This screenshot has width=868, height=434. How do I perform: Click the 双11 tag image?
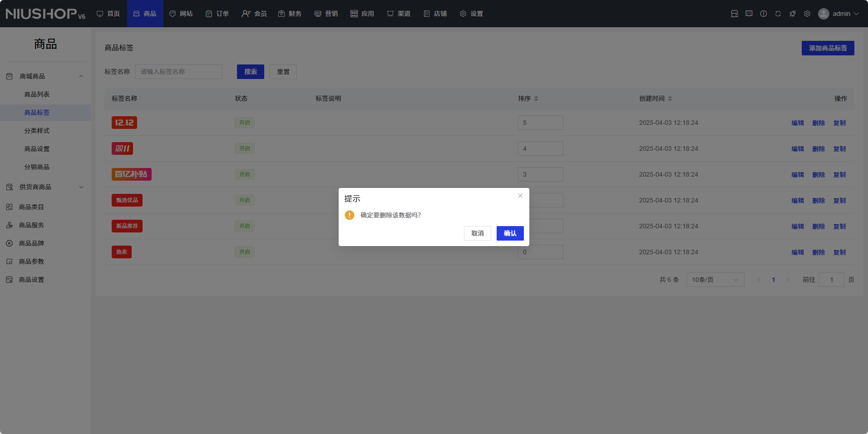tap(122, 148)
